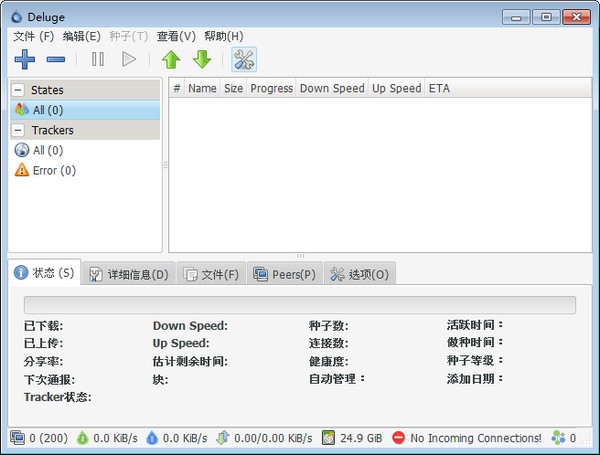Open the 帮助(H) menu
The image size is (600, 455).
tap(221, 36)
